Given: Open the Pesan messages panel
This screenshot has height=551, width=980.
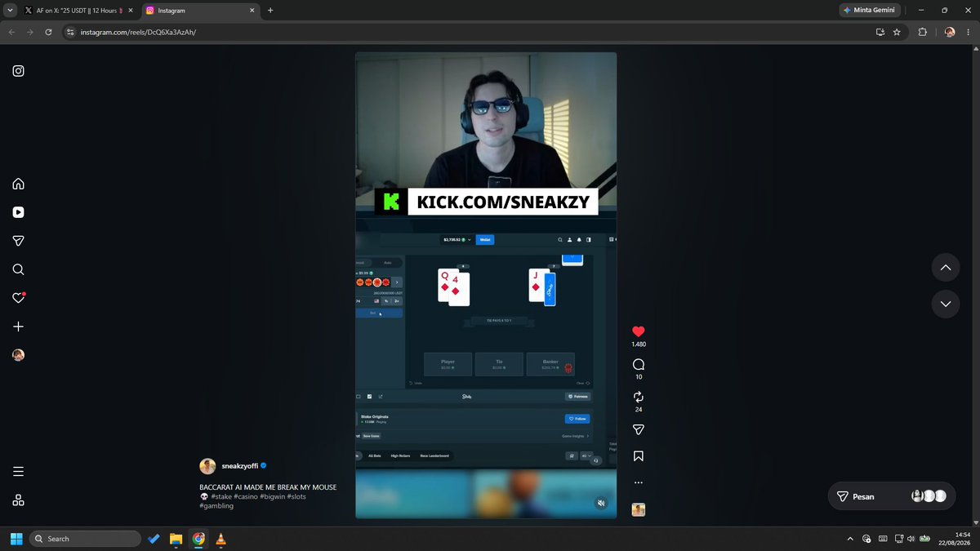Looking at the screenshot, I should (x=893, y=496).
